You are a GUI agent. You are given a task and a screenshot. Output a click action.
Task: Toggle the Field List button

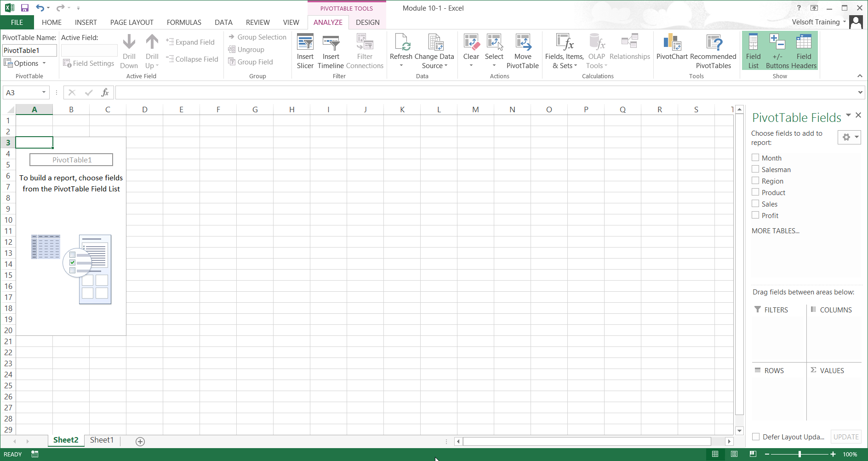[x=753, y=50]
